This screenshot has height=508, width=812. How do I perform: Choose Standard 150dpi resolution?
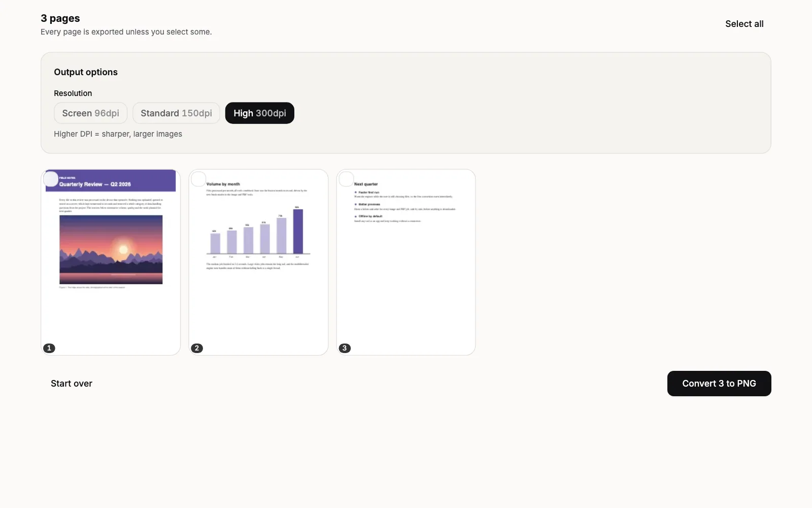pyautogui.click(x=176, y=113)
